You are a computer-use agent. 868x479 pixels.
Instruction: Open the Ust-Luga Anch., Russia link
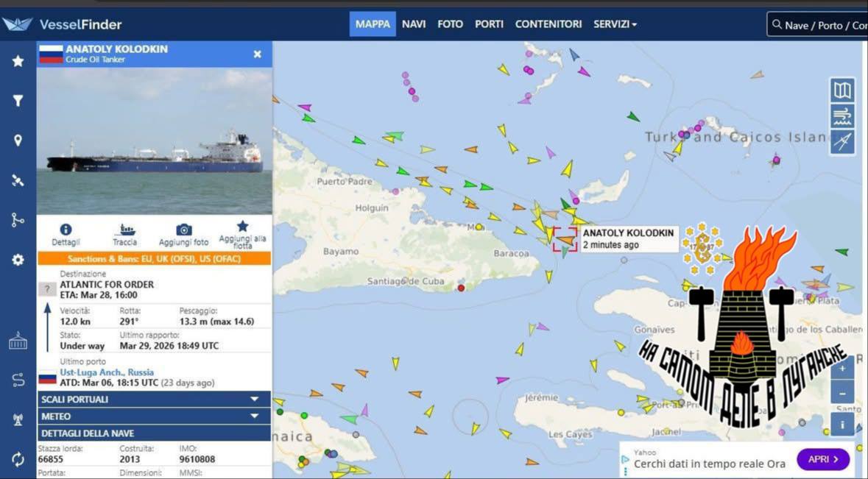click(x=96, y=372)
